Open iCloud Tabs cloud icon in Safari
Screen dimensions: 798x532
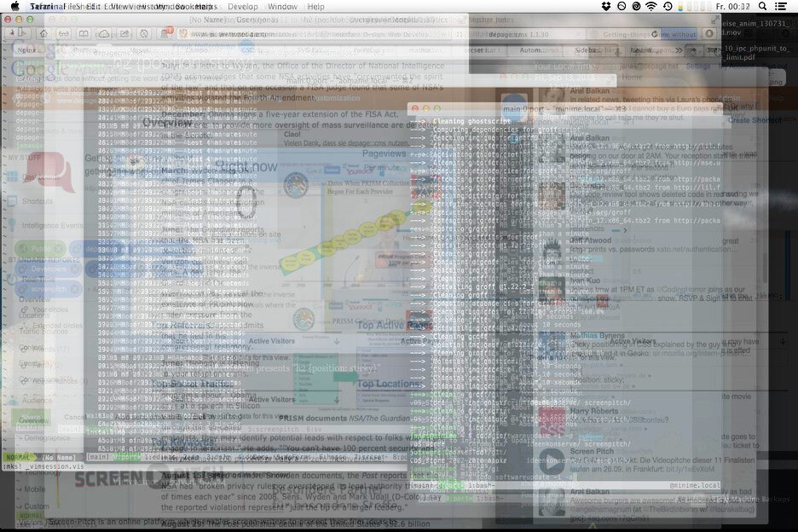click(x=104, y=33)
